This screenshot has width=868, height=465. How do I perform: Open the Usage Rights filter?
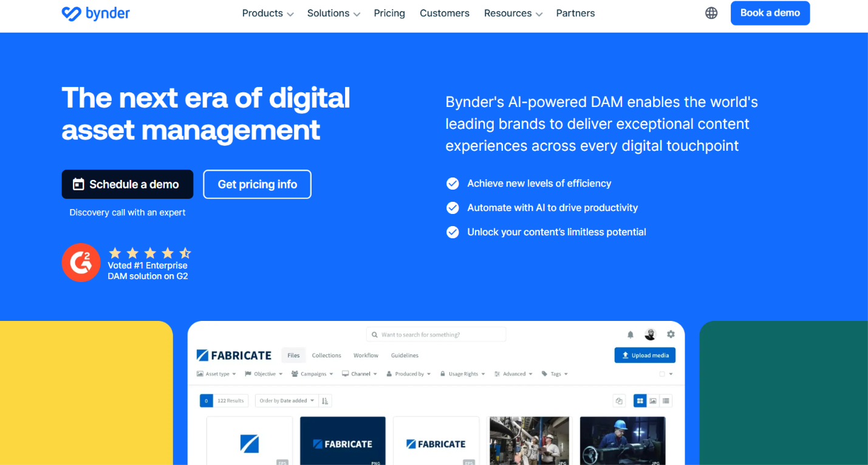(x=463, y=374)
